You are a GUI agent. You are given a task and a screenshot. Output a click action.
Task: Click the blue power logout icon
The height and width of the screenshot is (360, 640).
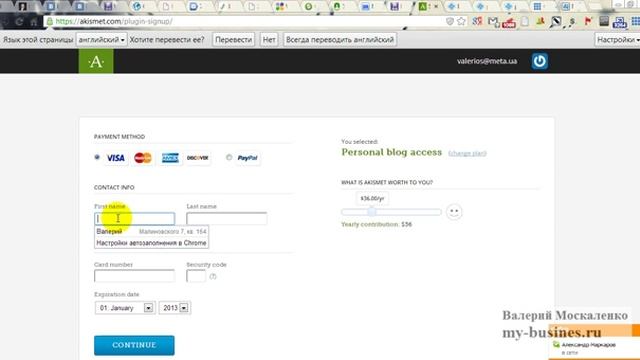click(539, 61)
